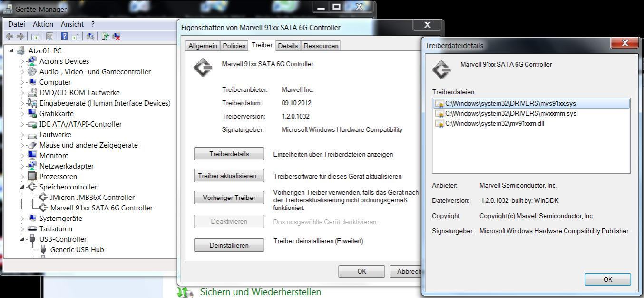Screen dimensions: 644x298
Task: Toggle the action pane toolbar icon
Action: pyautogui.click(x=75, y=36)
